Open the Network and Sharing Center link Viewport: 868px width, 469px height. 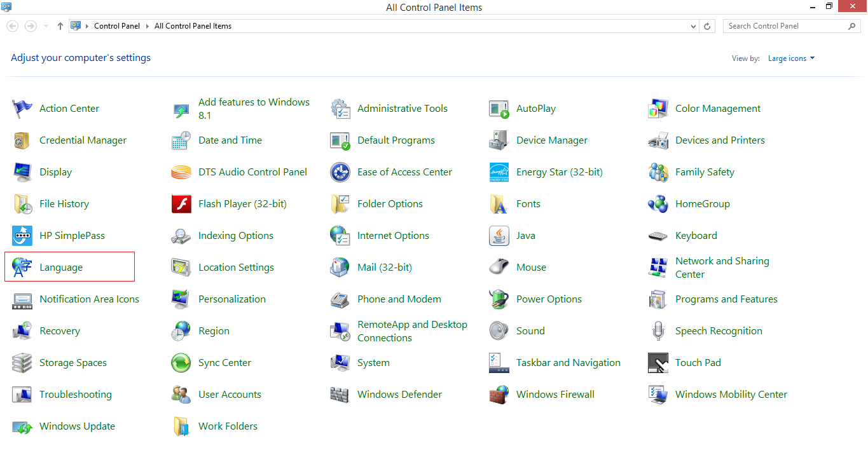click(722, 268)
